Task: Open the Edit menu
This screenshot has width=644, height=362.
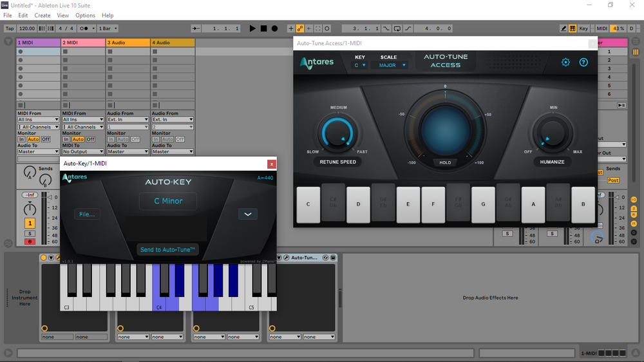Action: 23,15
